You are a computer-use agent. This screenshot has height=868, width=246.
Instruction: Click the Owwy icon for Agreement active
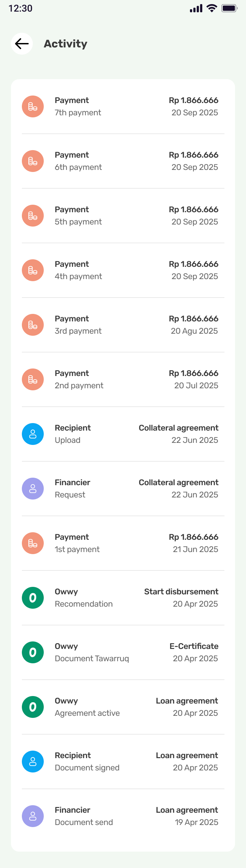[x=33, y=707]
